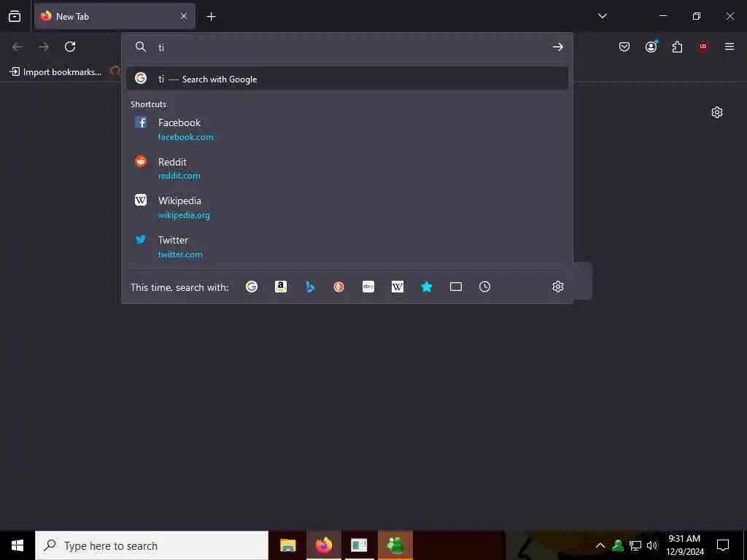Search history using the clock icon
The image size is (747, 560).
tap(484, 287)
